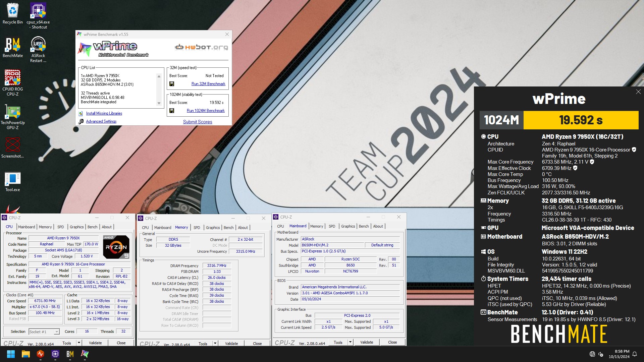The height and width of the screenshot is (362, 644).
Task: Launch the BenchMate desktop icon
Action: 13,47
